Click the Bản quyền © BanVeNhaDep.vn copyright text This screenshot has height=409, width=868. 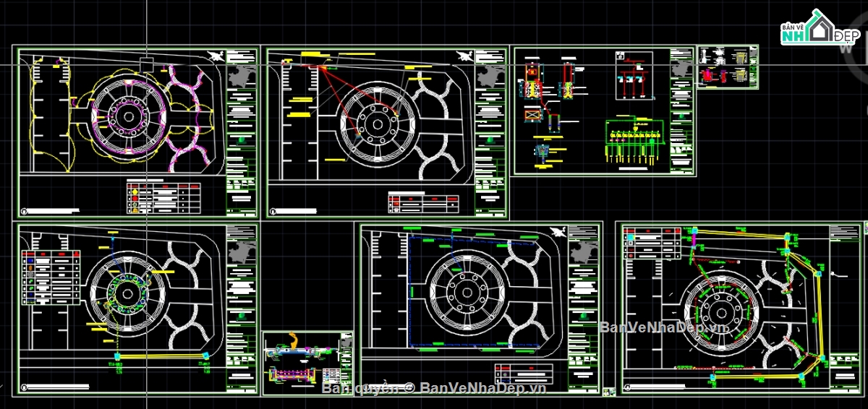point(433,388)
